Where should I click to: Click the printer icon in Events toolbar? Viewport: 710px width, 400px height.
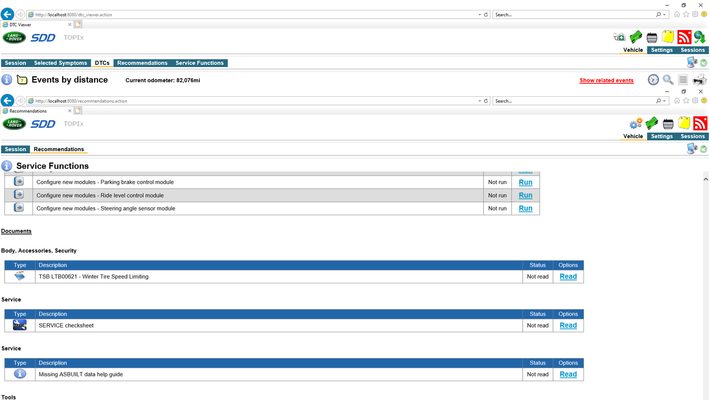point(700,80)
